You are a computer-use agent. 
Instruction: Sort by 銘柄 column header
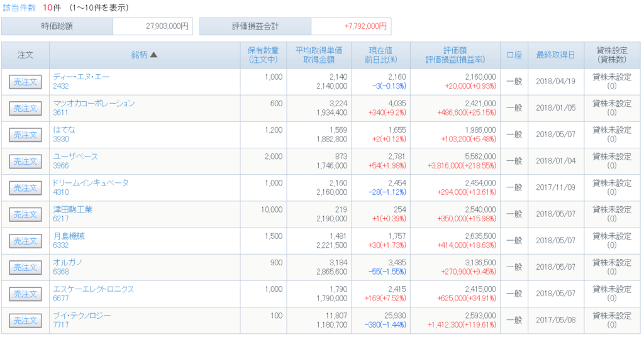(x=145, y=55)
